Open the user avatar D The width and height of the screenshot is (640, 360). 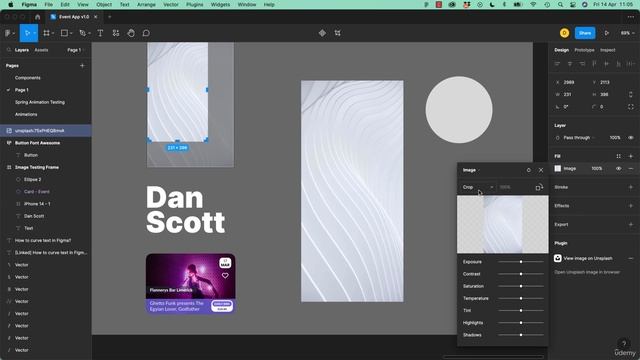click(564, 33)
